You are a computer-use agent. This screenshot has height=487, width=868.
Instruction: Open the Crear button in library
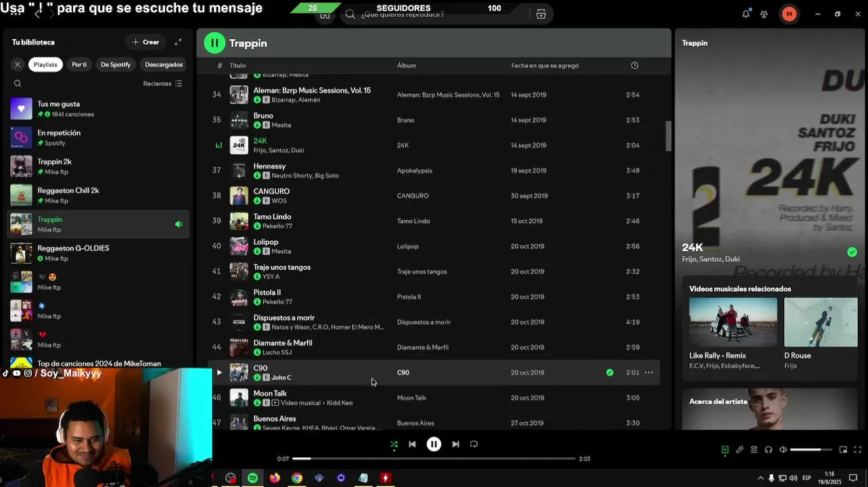click(145, 42)
